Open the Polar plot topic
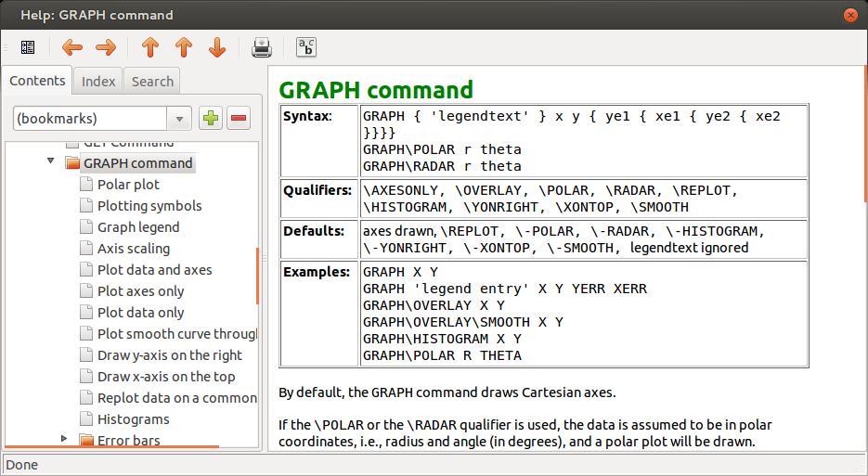Screen dimensions: 868x476 pos(128,185)
